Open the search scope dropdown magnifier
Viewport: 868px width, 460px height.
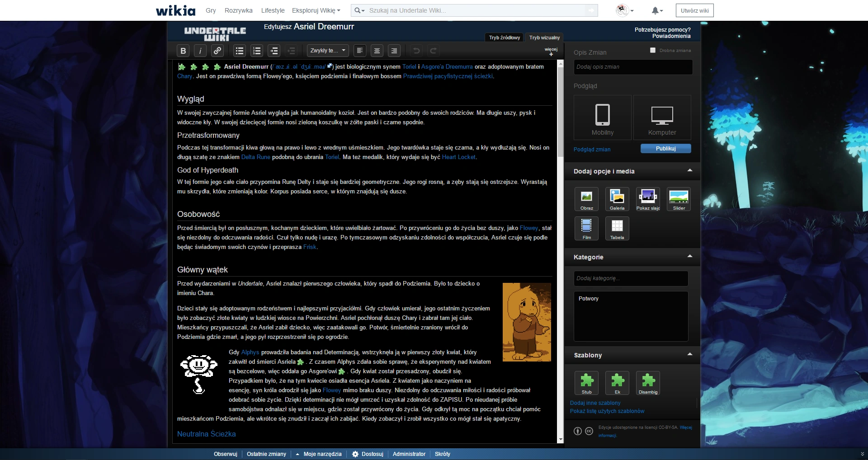coord(359,10)
